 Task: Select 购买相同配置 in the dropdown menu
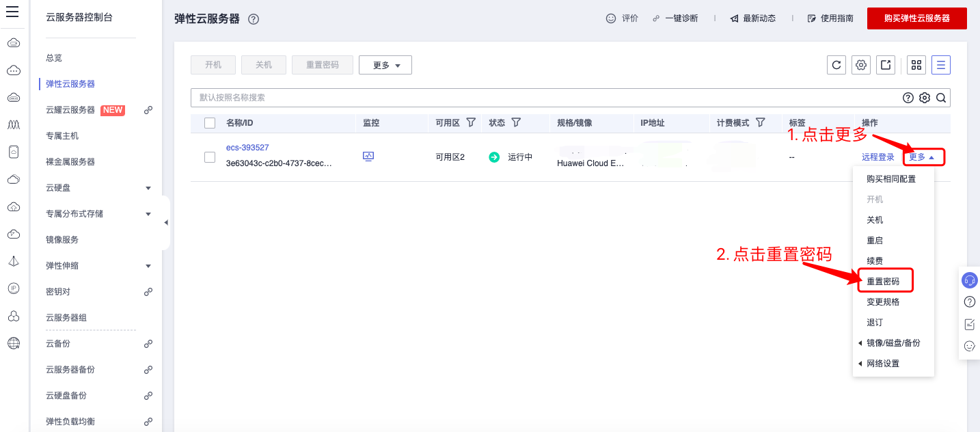891,179
